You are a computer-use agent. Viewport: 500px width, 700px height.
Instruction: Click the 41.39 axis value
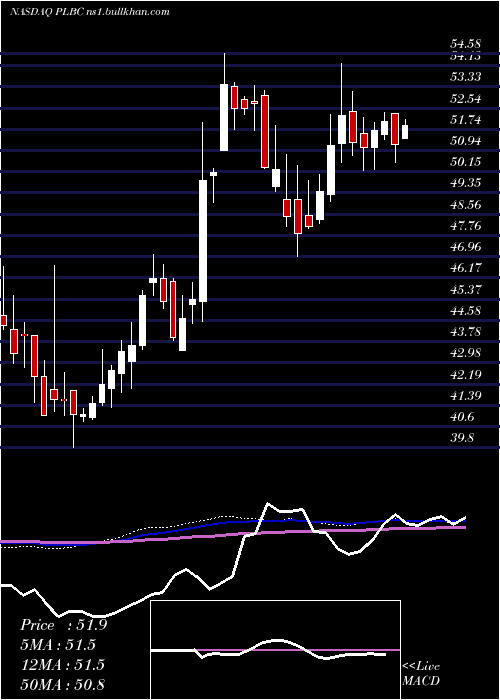click(x=466, y=396)
